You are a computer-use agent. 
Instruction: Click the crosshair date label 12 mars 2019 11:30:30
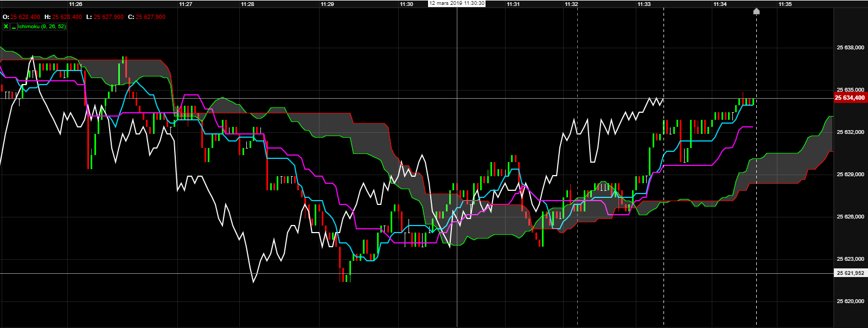tap(457, 3)
